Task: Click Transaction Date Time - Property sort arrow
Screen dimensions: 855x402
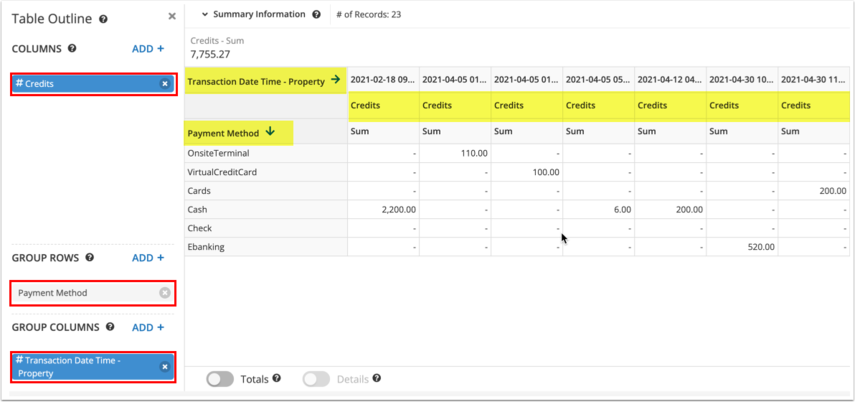Action: pyautogui.click(x=335, y=80)
